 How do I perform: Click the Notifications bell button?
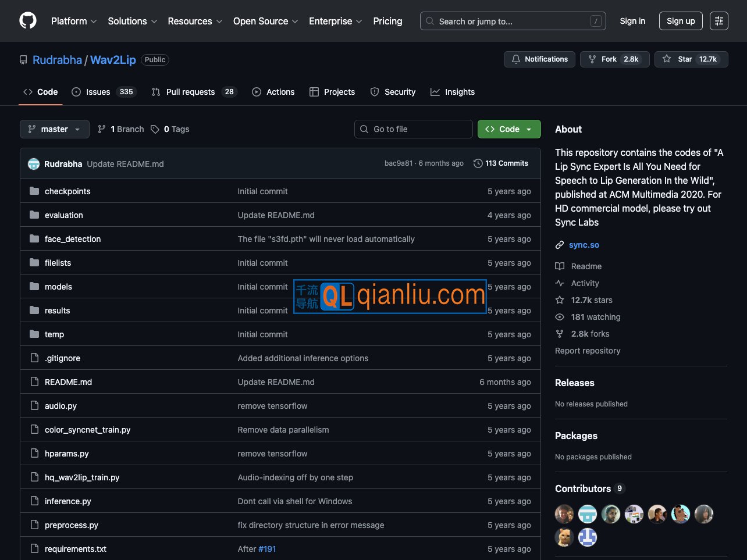tap(539, 59)
